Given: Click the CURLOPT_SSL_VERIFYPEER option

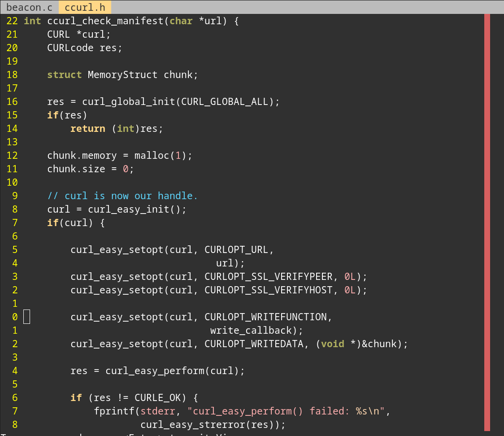Looking at the screenshot, I should tap(269, 276).
